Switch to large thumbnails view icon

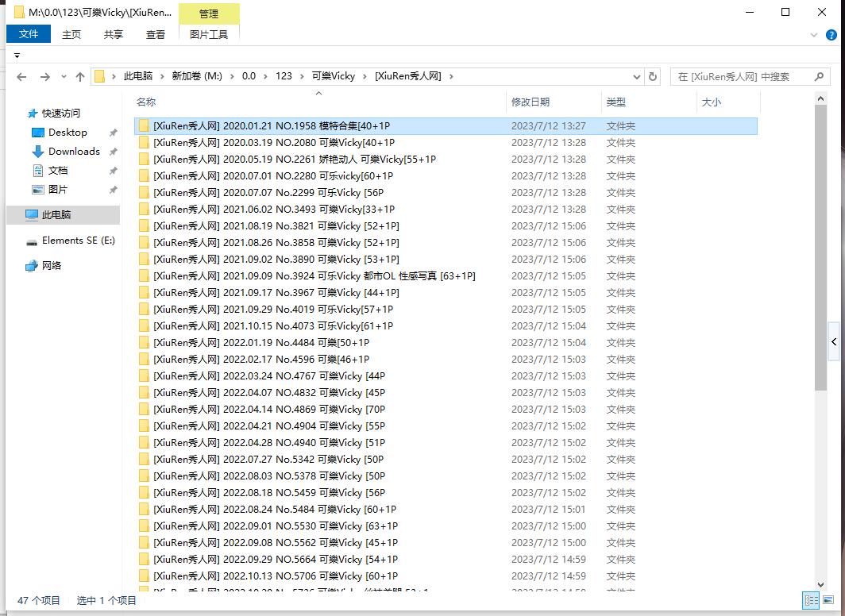[828, 600]
